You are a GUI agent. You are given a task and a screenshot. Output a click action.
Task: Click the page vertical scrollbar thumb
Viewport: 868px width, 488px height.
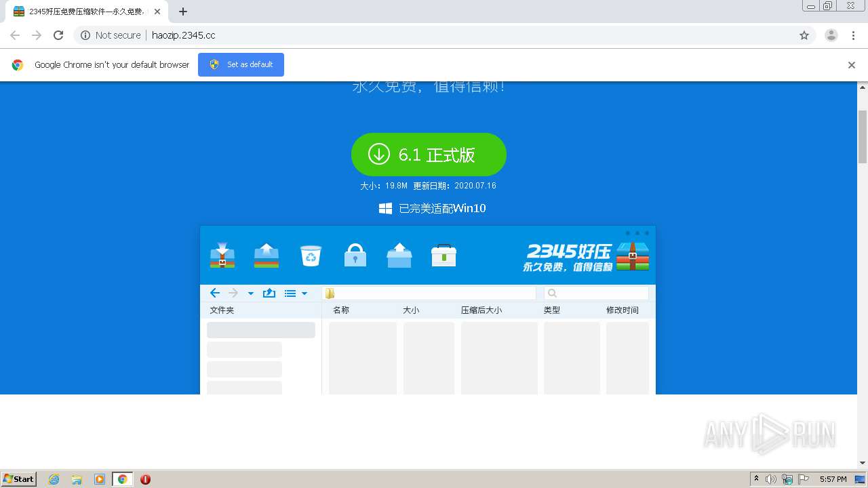click(x=863, y=136)
